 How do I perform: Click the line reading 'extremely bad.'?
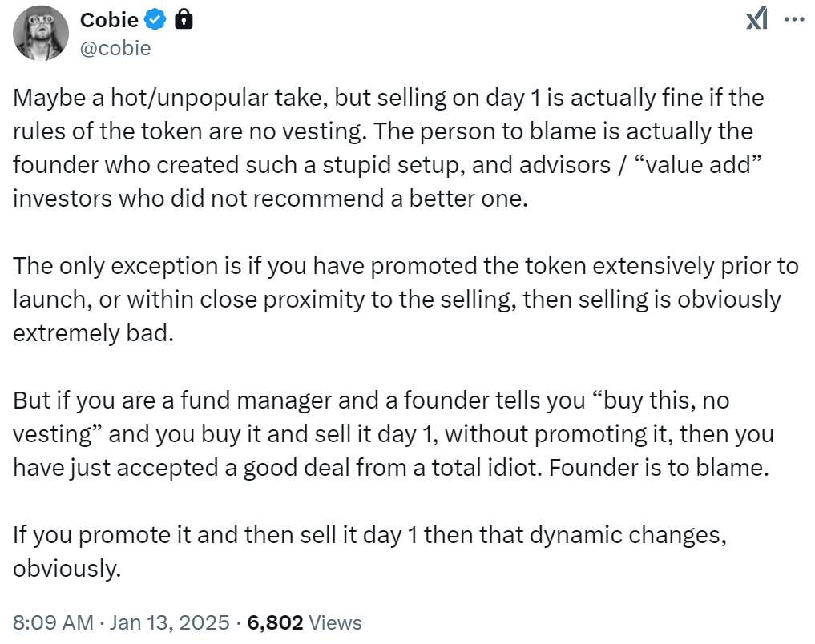pos(93,333)
